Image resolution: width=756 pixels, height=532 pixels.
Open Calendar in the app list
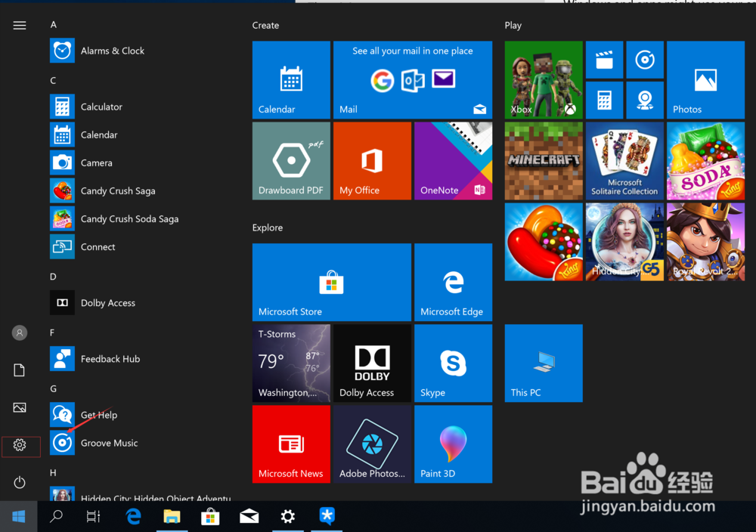pyautogui.click(x=140, y=135)
